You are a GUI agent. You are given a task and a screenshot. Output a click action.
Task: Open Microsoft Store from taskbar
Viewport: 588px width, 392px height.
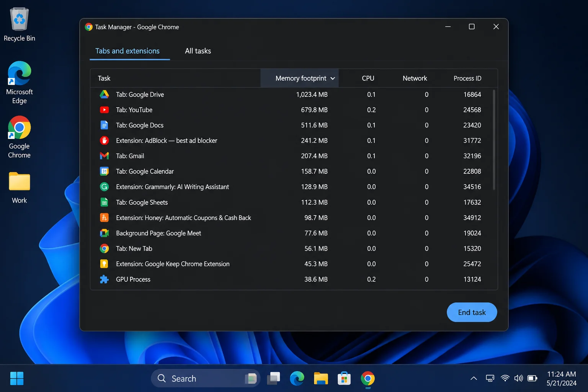tap(344, 379)
